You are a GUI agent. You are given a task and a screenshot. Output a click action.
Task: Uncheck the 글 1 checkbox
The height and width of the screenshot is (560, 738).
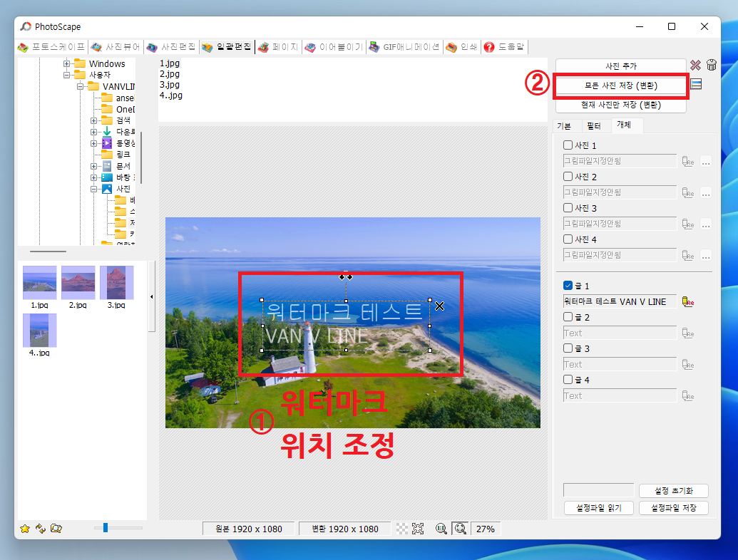568,286
